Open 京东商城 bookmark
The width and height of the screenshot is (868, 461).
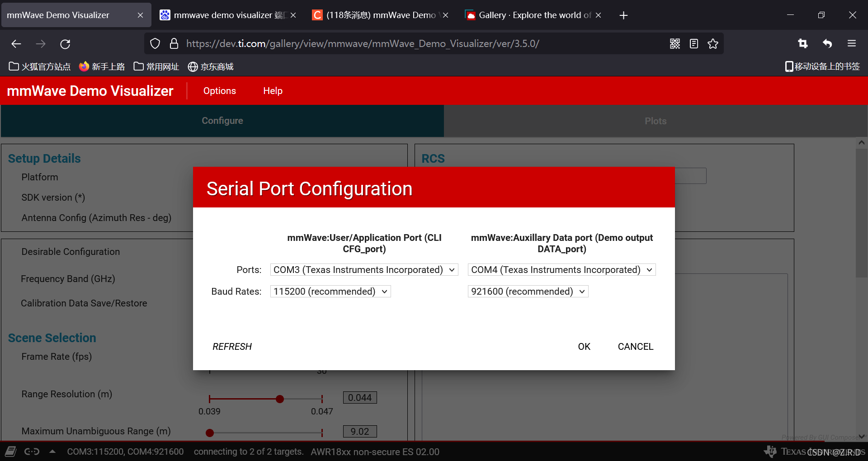pyautogui.click(x=211, y=67)
